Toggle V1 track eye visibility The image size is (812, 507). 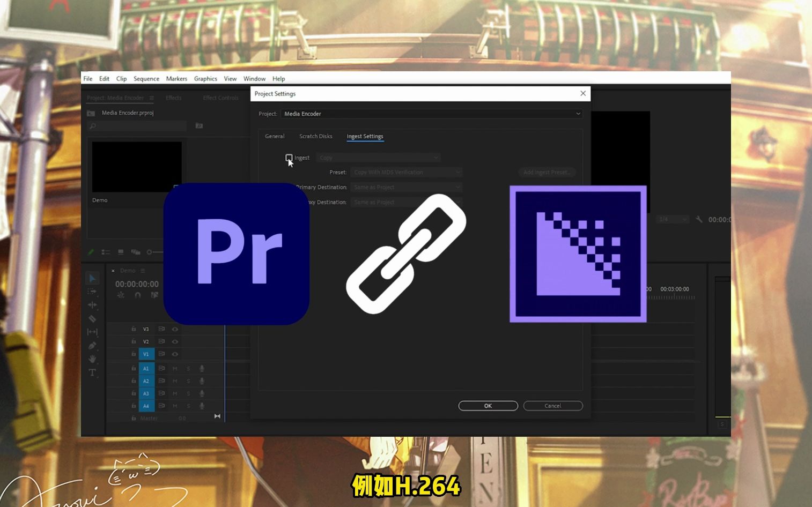175,354
